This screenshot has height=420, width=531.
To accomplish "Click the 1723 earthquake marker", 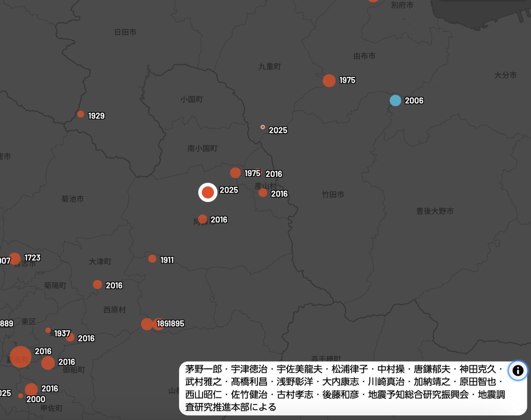I will point(15,258).
